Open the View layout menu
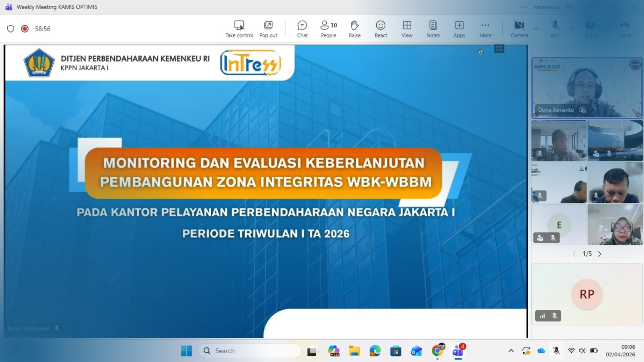Viewport: 644px width, 362px height. point(407,29)
